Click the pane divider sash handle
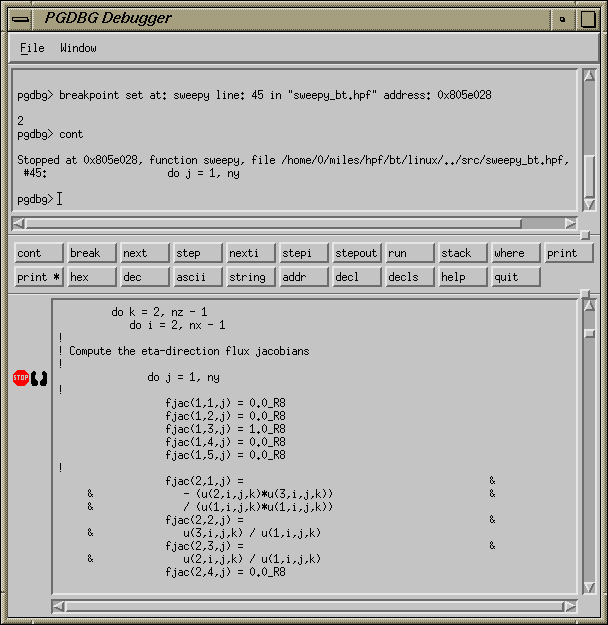608x625 pixels. point(585,236)
